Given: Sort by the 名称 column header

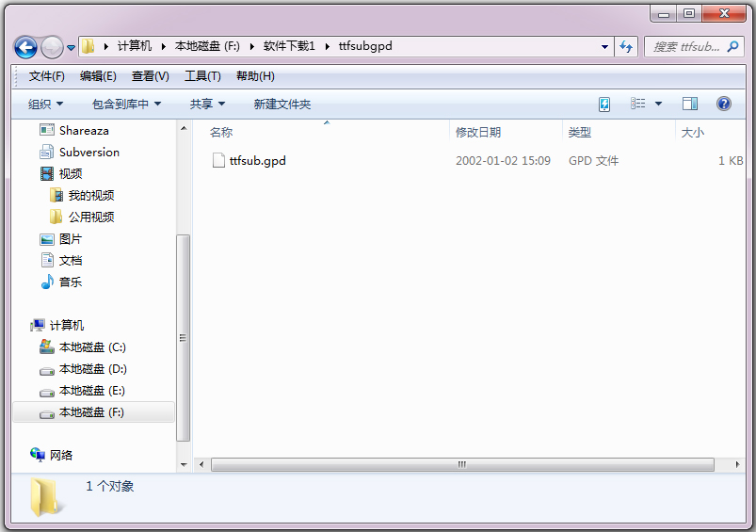Looking at the screenshot, I should click(322, 132).
